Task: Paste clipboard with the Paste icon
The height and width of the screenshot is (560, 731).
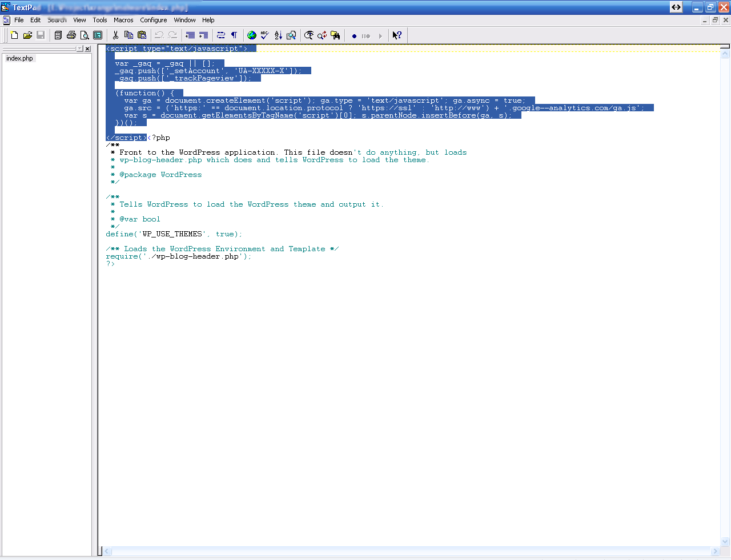Action: 142,35
